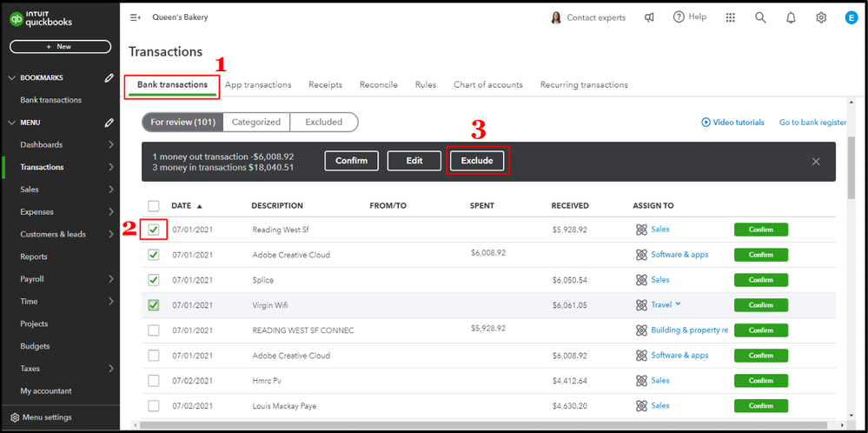The image size is (868, 433).
Task: Open the user profile avatar E
Action: coord(851,17)
